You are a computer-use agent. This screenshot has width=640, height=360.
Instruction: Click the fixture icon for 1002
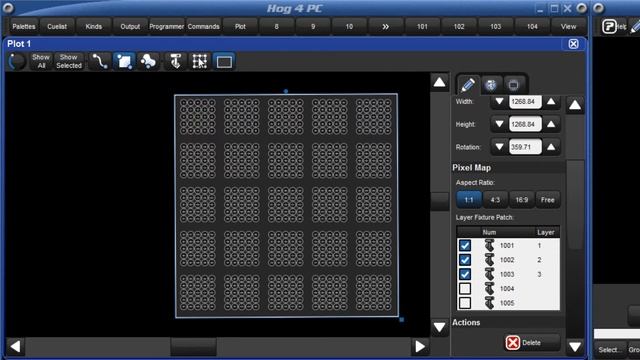click(489, 260)
